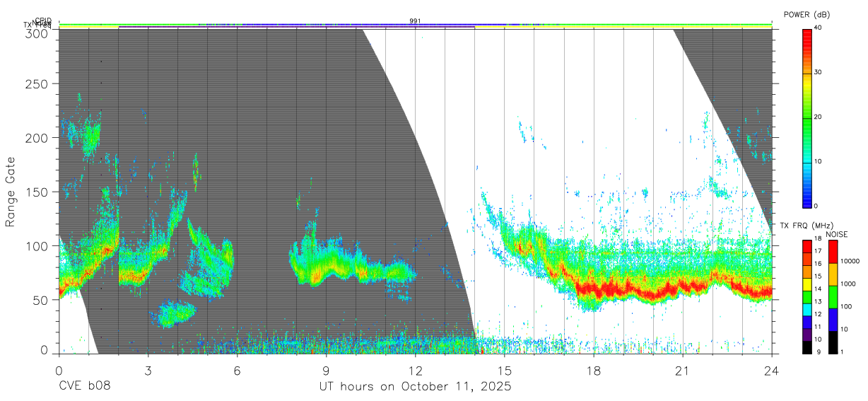Click the Range Gate axis title
The image size is (868, 401).
11,192
